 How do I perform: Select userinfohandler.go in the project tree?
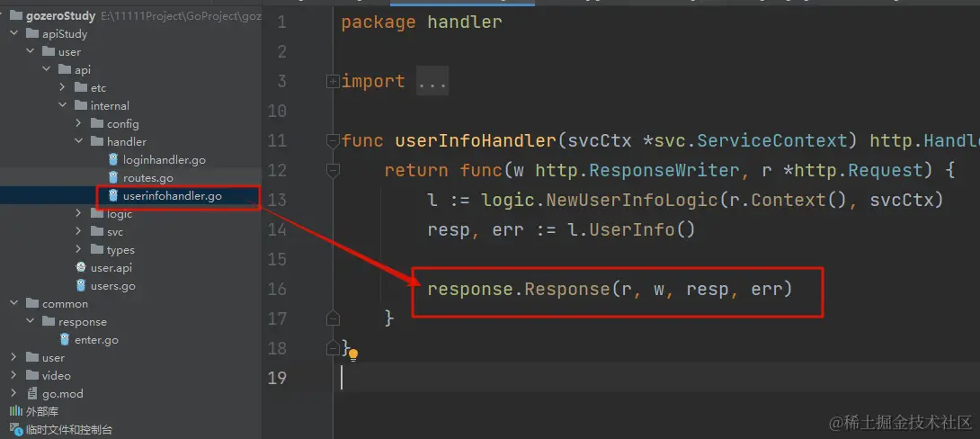173,196
